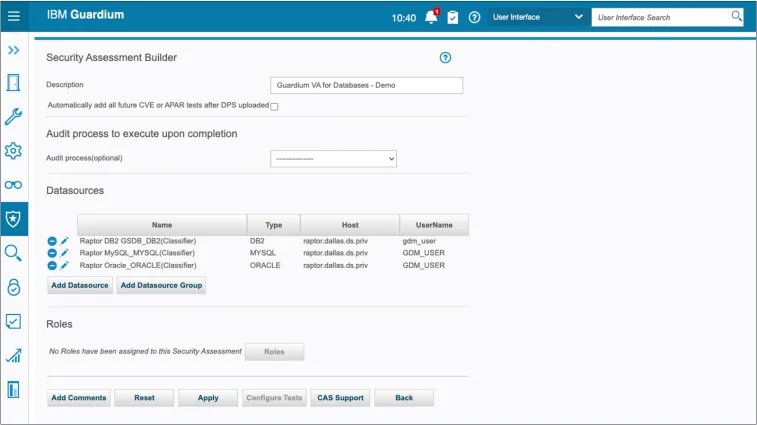
Task: Click the Name column header
Action: tap(162, 225)
